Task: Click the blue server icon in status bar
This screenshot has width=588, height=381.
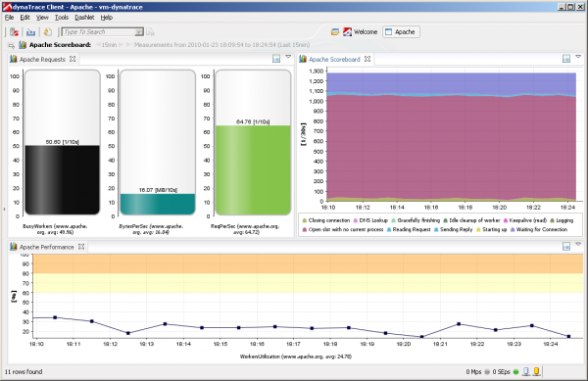Action: 526,371
